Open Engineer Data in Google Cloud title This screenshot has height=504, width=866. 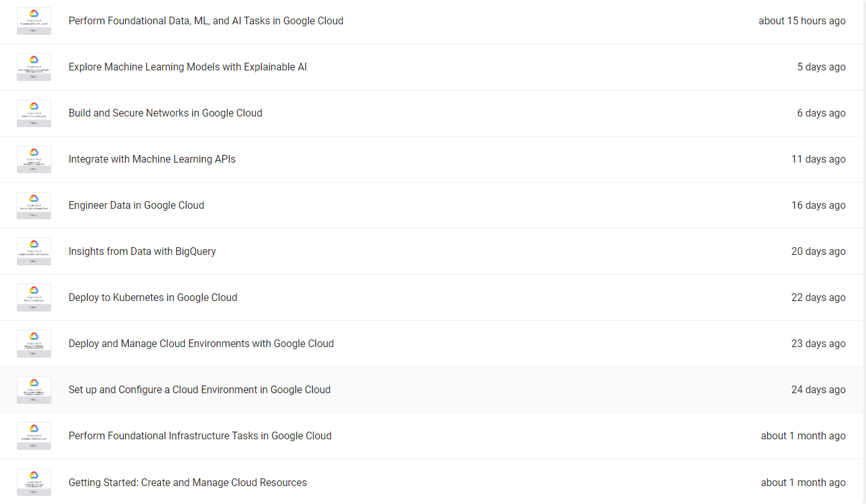137,206
